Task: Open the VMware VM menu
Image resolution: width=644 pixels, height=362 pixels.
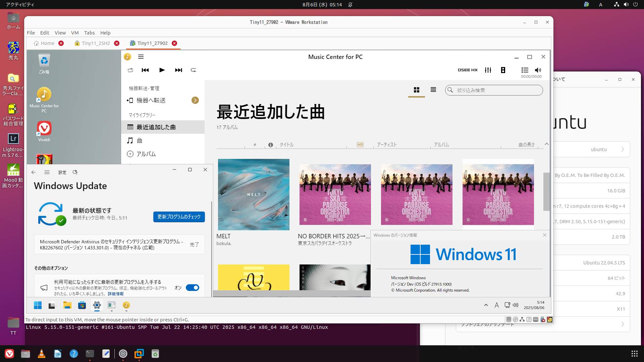Action: pos(75,33)
